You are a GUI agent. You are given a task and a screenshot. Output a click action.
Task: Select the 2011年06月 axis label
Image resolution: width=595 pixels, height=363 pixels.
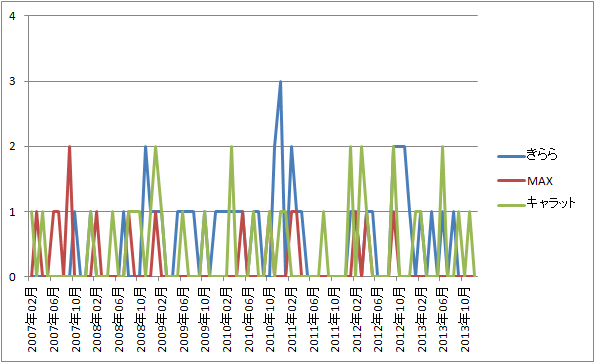[314, 320]
